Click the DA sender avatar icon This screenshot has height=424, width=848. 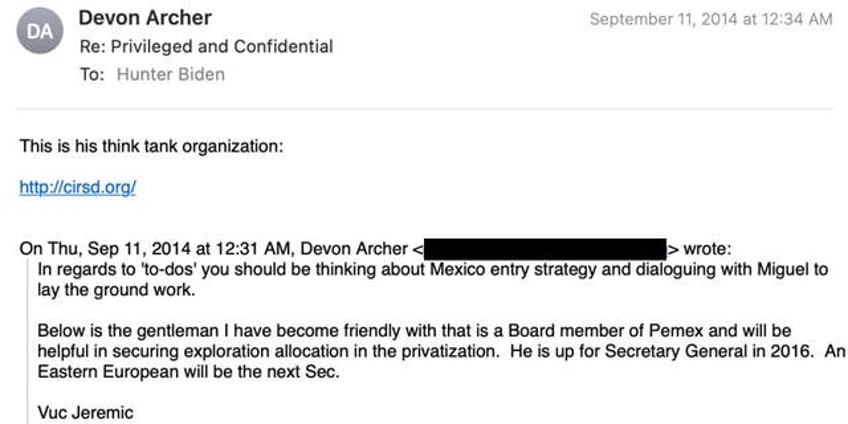pos(39,31)
